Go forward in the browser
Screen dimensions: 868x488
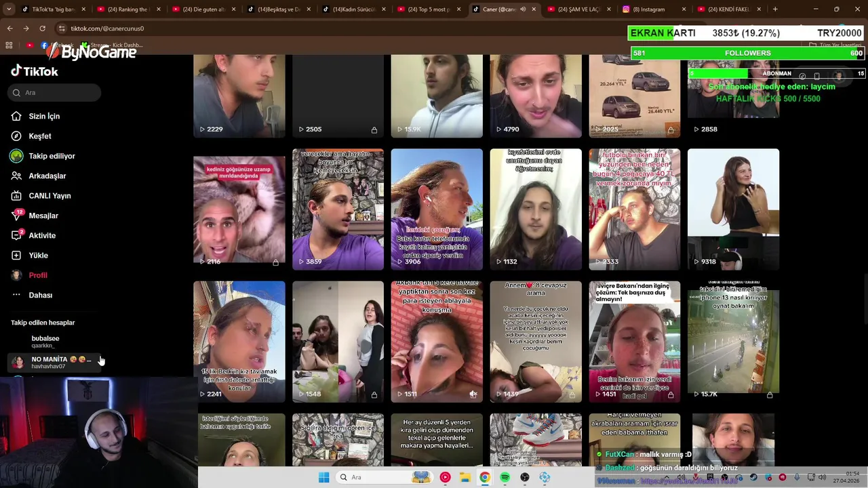click(x=26, y=28)
